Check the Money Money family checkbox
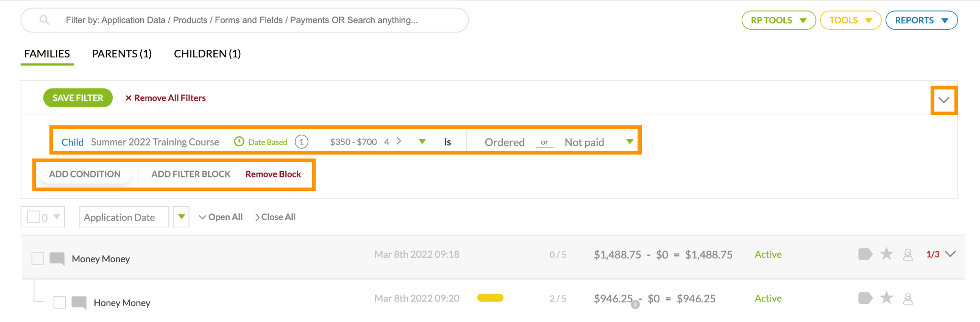The image size is (980, 322). point(37,258)
